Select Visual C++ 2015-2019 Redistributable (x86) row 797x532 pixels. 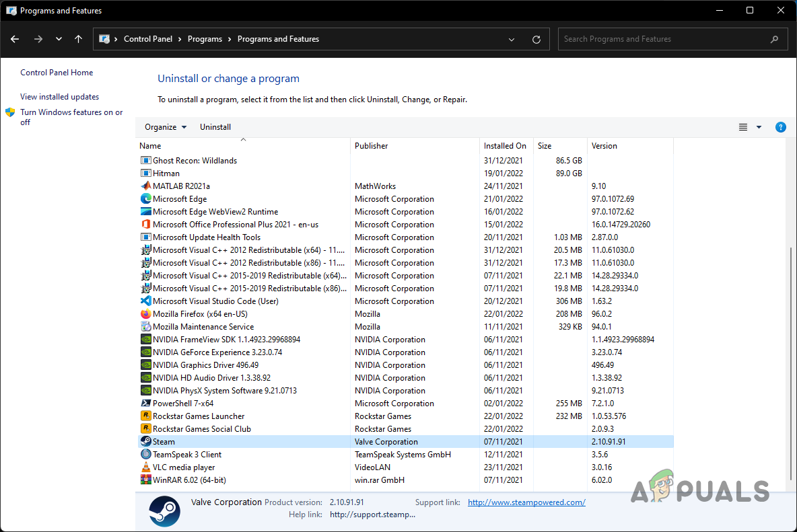pos(405,289)
